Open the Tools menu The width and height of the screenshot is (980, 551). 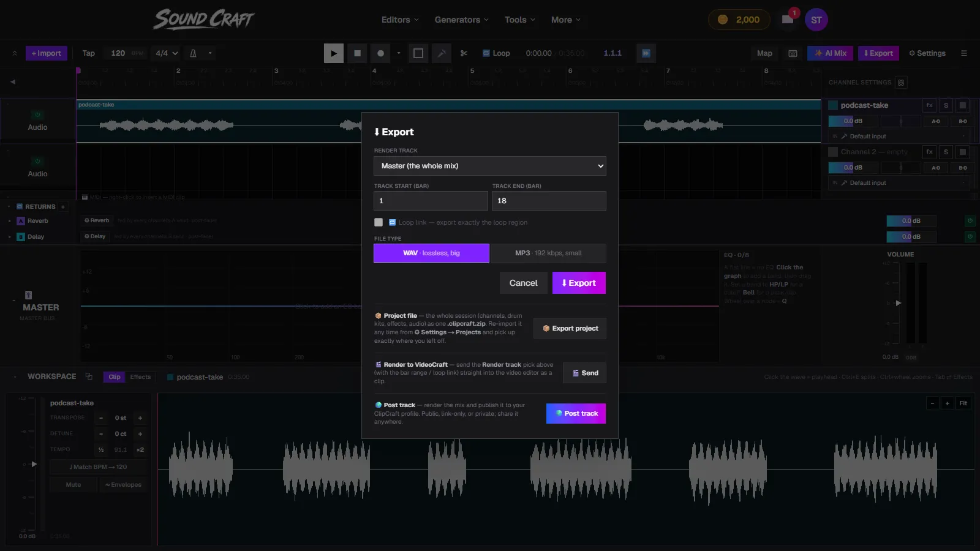[519, 20]
